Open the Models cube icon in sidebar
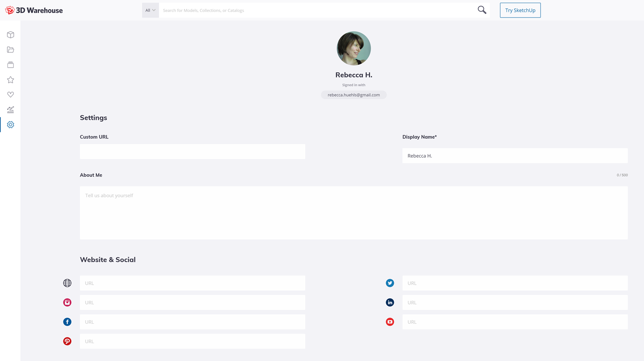644x361 pixels. 11,35
